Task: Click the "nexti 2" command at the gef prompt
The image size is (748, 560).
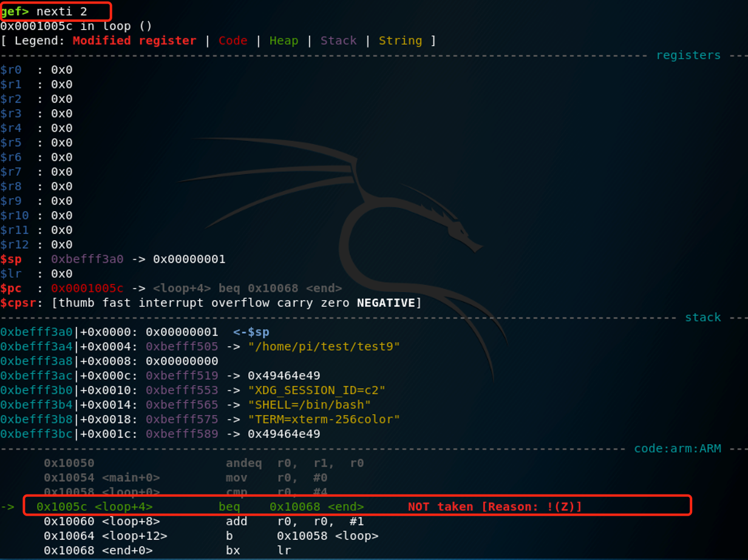Action: [x=61, y=12]
